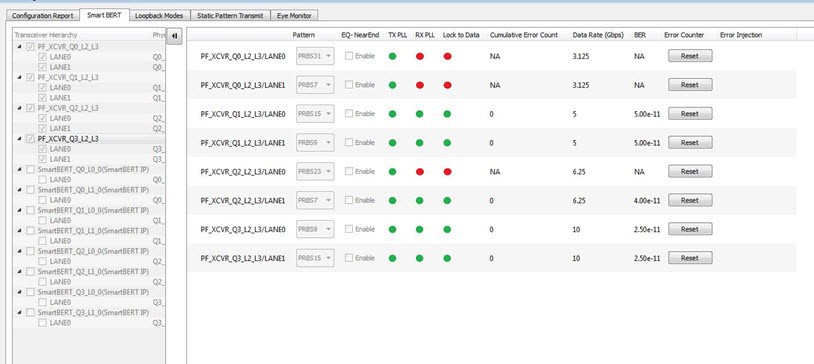Screen dimensions: 814x364
Task: Click the Cumulative Error Count column header
Action: point(524,35)
